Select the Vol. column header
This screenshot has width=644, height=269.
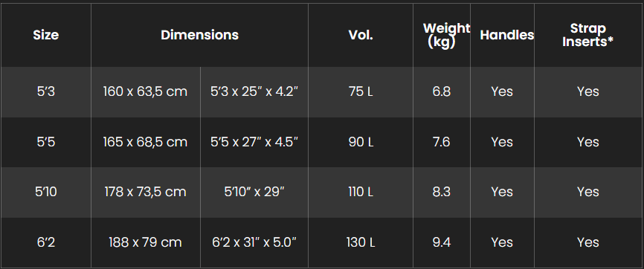[x=361, y=35]
